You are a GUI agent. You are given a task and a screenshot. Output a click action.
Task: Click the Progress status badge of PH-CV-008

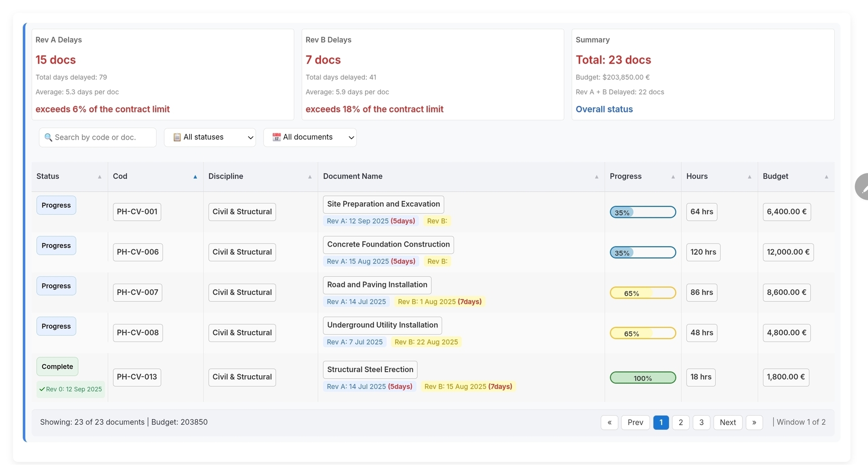(x=56, y=326)
